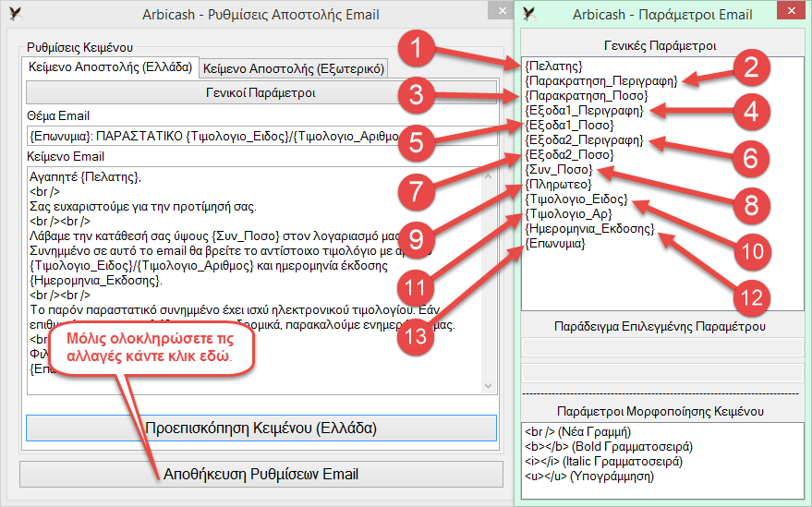Select {Πελατης} parameter in list
This screenshot has width=812, height=507.
pos(553,66)
